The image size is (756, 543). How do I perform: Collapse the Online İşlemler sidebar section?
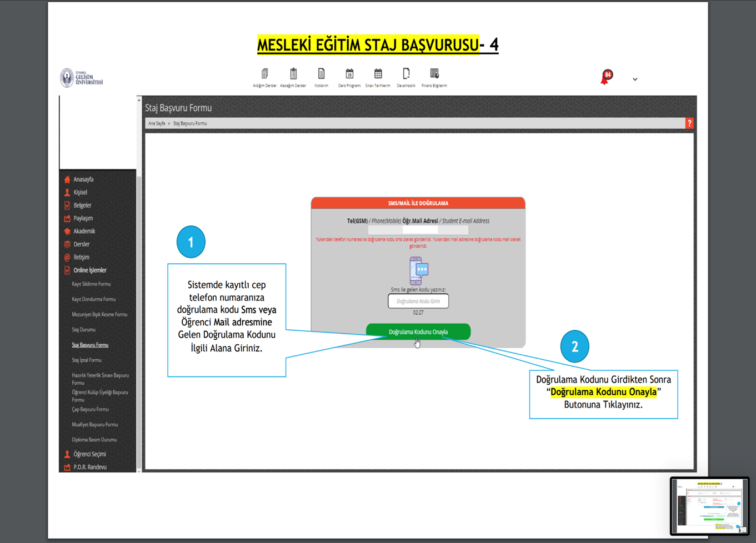coord(90,270)
